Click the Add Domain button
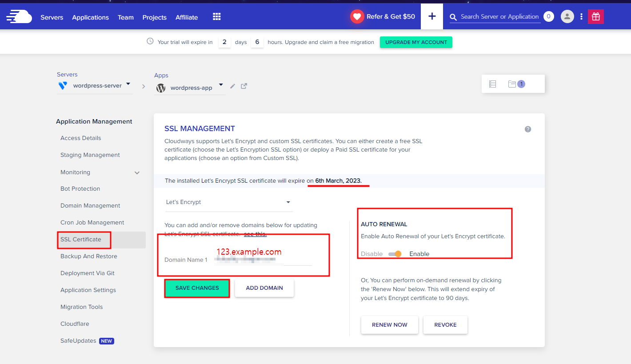This screenshot has height=364, width=631. (264, 288)
